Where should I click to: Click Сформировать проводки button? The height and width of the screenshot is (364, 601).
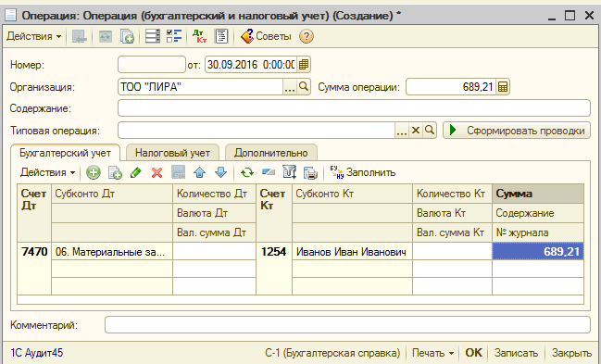pos(517,131)
